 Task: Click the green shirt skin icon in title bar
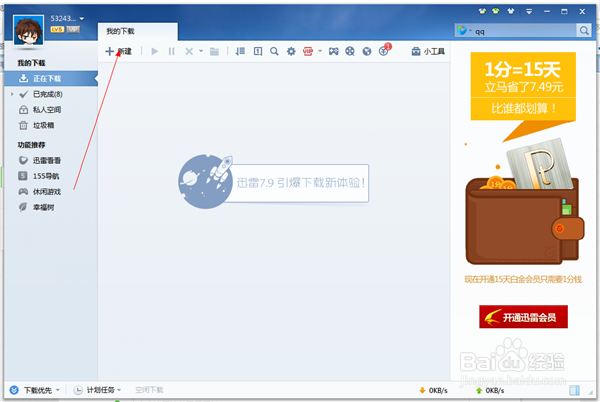(496, 11)
